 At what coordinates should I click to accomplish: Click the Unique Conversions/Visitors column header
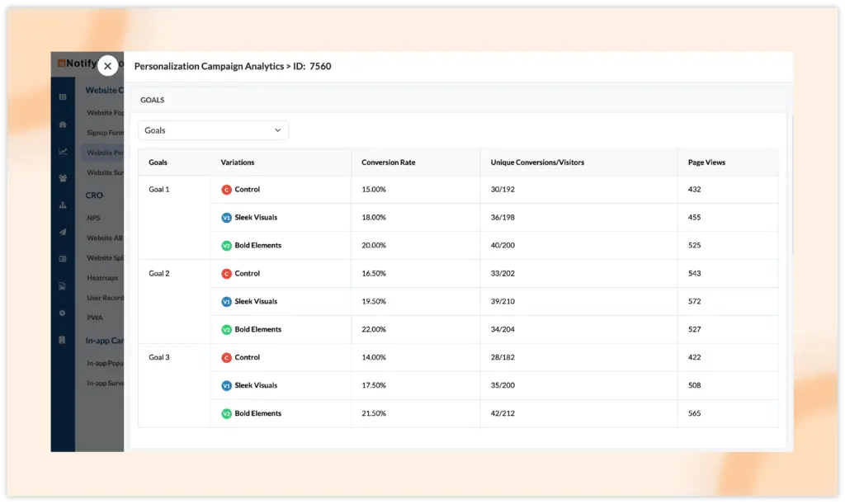coord(536,163)
